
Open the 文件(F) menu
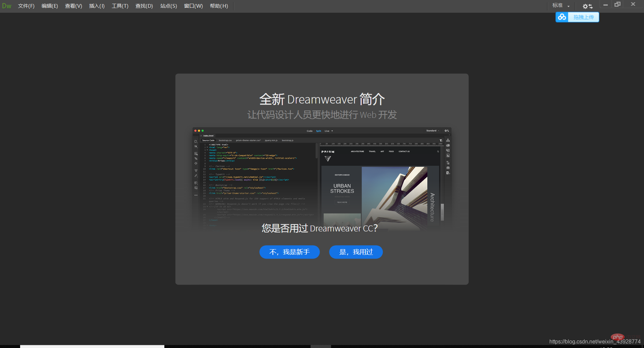[26, 6]
